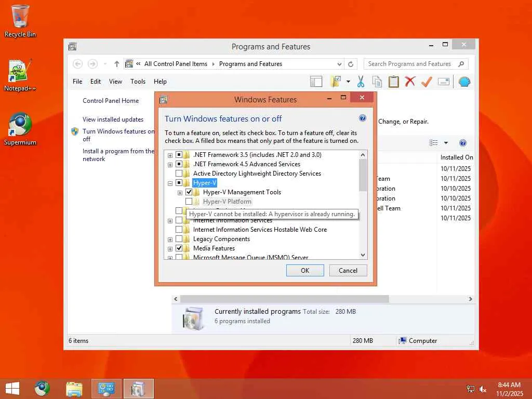Open the Windows Start button

pos(12,389)
